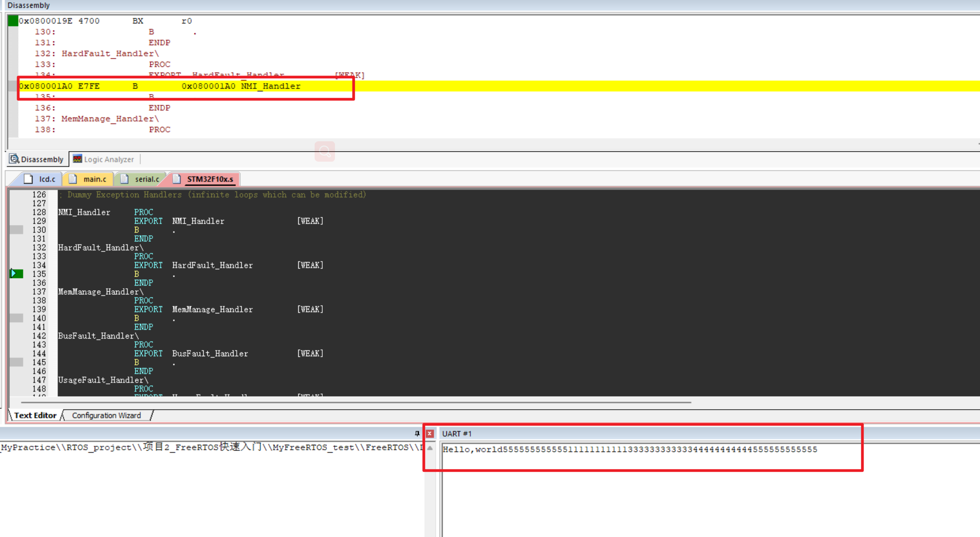Click the Dummy Exception Handlers comment line
This screenshot has width=980, height=537.
pyautogui.click(x=213, y=195)
